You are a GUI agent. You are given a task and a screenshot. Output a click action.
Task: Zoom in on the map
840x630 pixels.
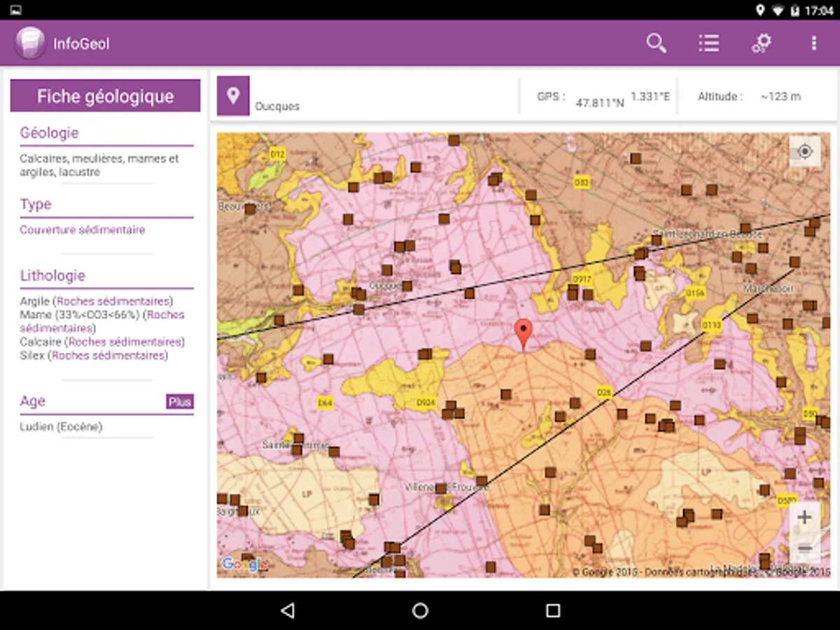point(804,518)
